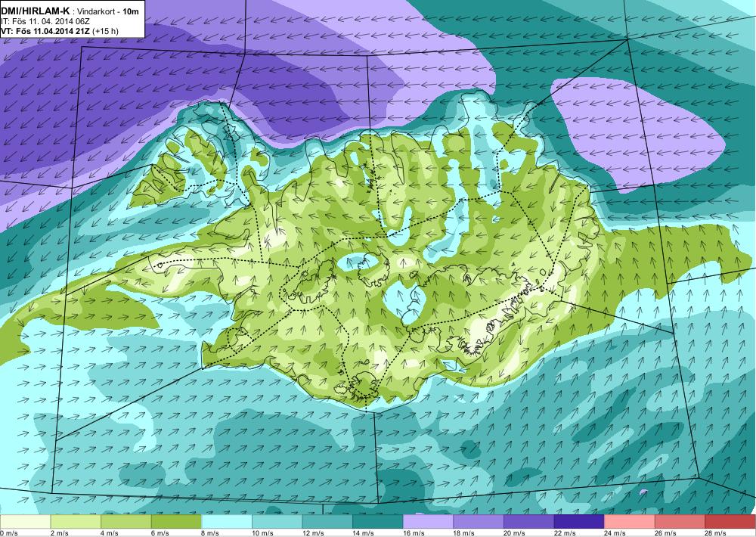Select the "10 m/s" legend label

pyautogui.click(x=263, y=533)
